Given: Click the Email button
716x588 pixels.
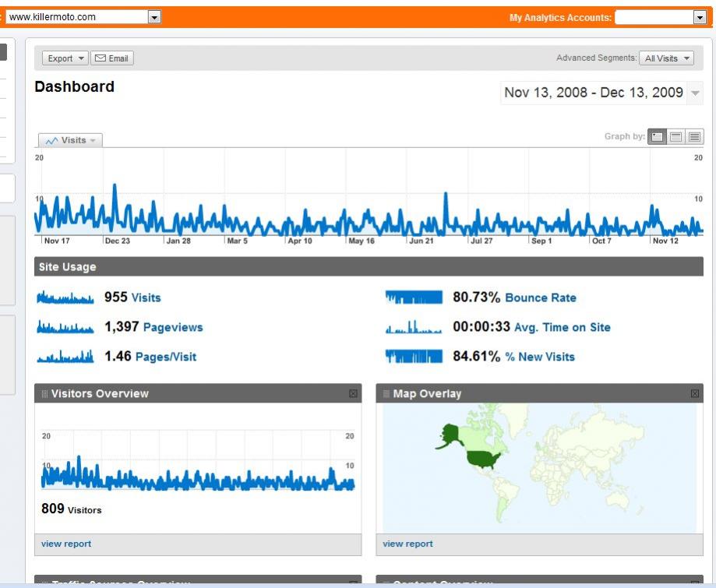Looking at the screenshot, I should 112,58.
